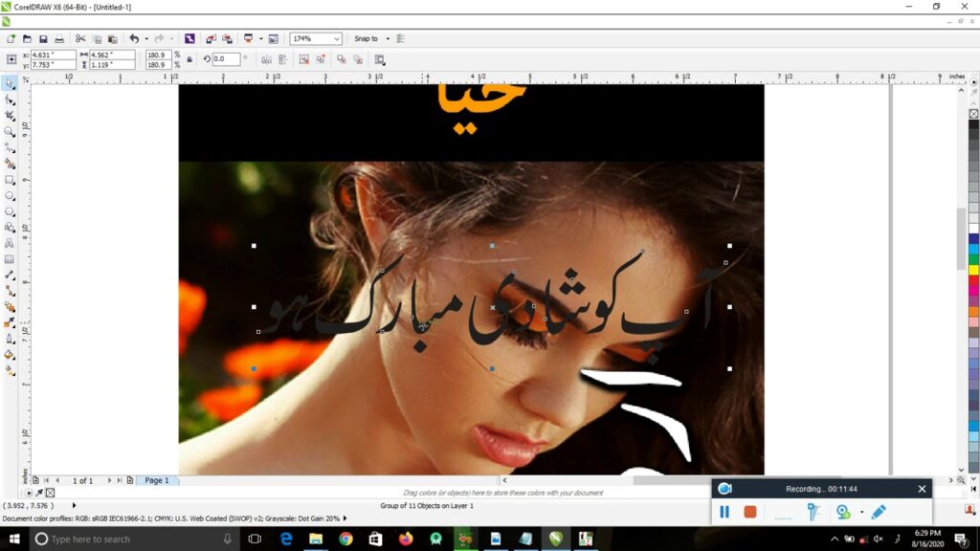
Task: Paste from clipboard
Action: click(x=113, y=38)
